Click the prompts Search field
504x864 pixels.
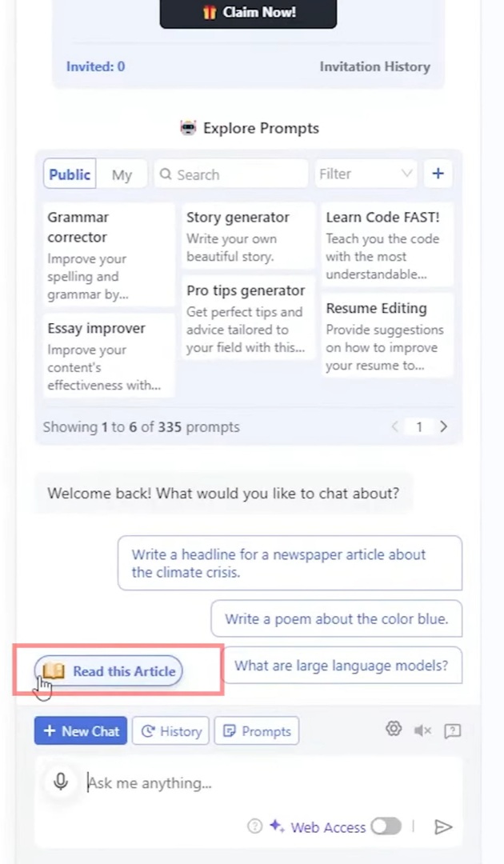click(x=230, y=174)
